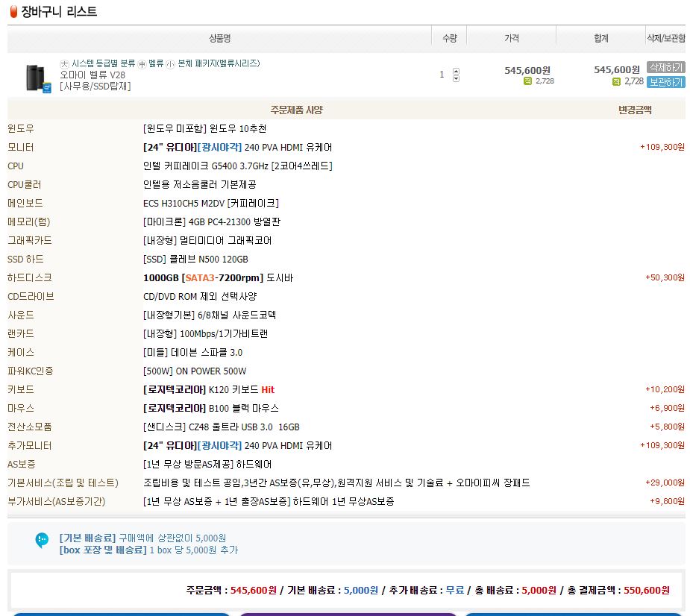Click the point icon under 가격 column

pyautogui.click(x=527, y=81)
